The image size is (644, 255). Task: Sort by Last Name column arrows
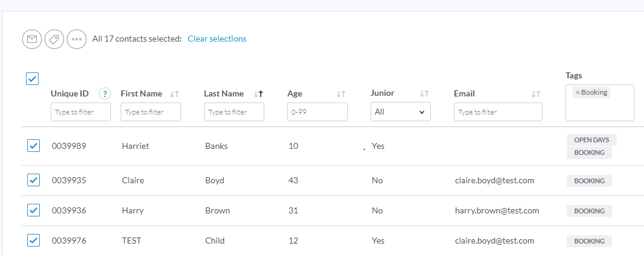[x=258, y=94]
